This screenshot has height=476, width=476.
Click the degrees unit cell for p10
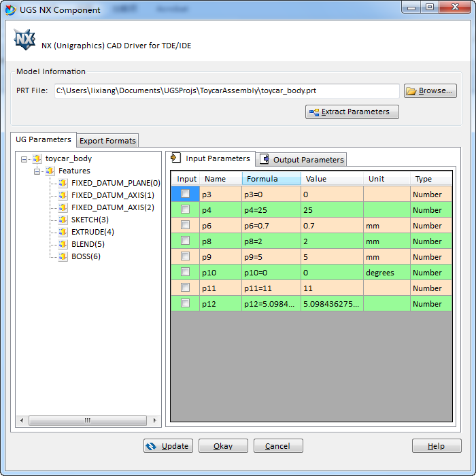pos(387,273)
